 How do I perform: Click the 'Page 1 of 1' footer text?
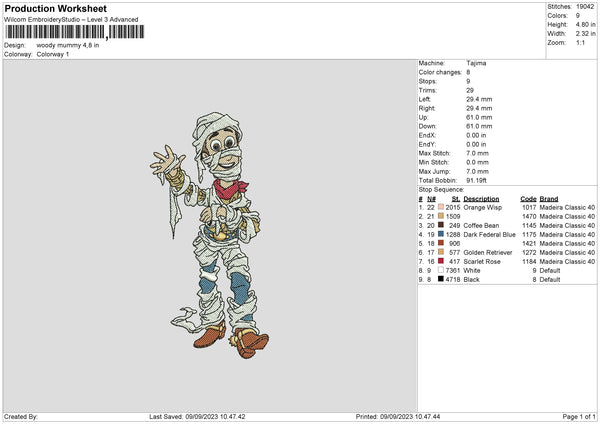tap(579, 417)
